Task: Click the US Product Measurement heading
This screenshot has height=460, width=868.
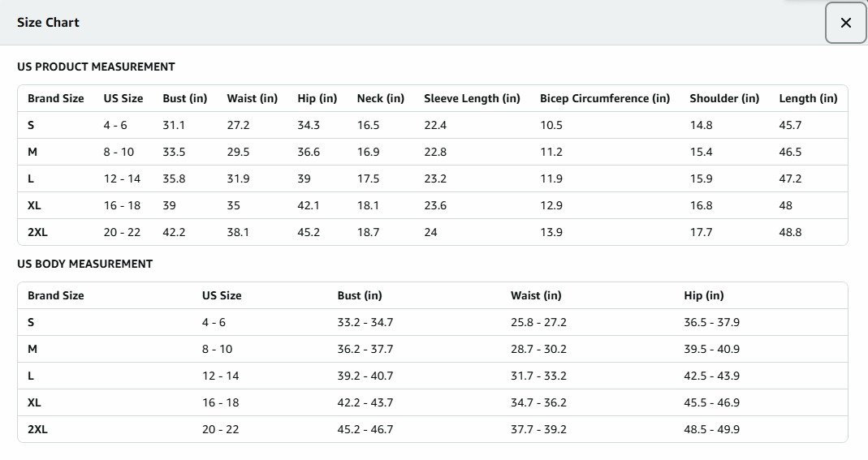Action: point(96,67)
